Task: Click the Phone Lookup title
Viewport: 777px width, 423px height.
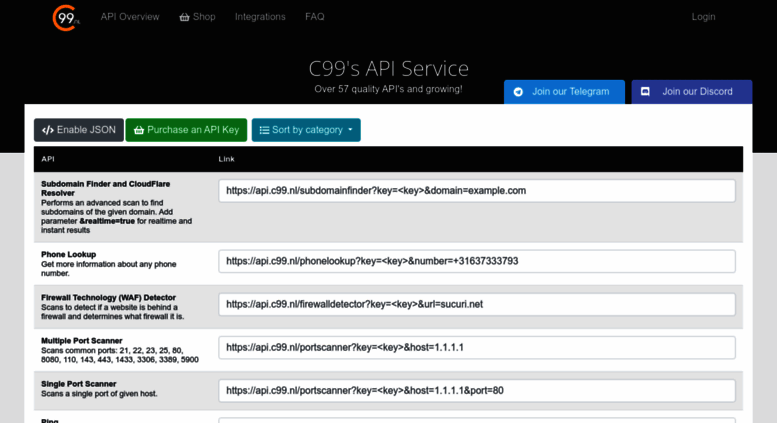Action: click(x=68, y=255)
